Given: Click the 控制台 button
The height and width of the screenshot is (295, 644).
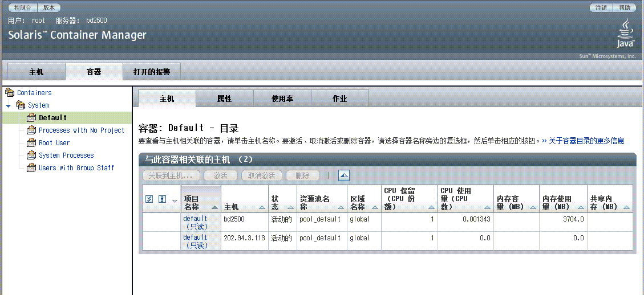Looking at the screenshot, I should point(23,8).
